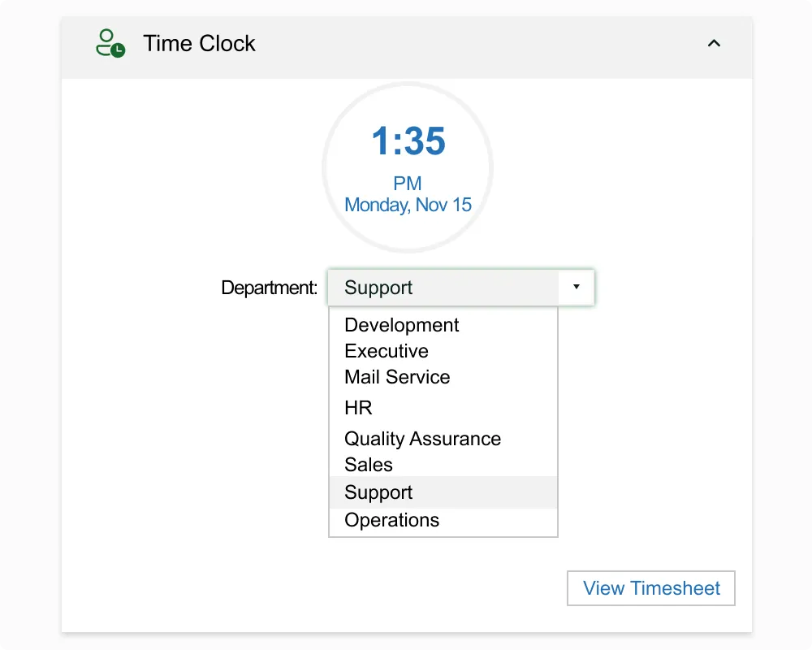Collapse the Time Clock panel chevron
This screenshot has height=650, width=812.
click(x=714, y=43)
